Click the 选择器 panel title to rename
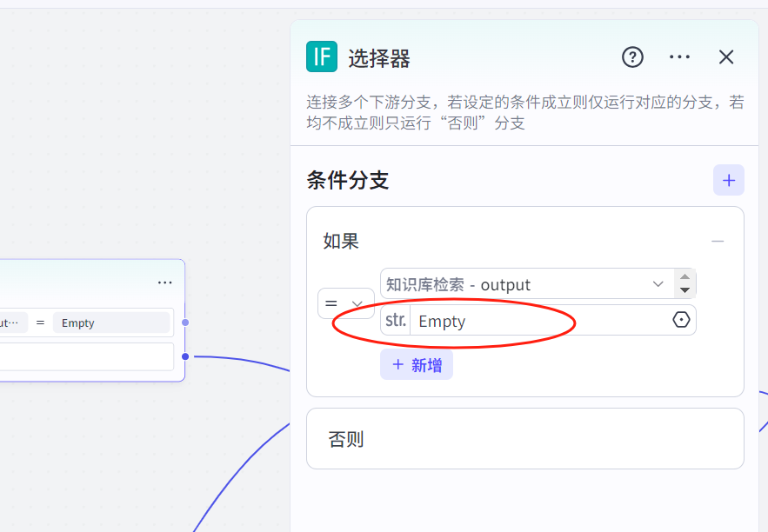The height and width of the screenshot is (532, 768). [379, 58]
